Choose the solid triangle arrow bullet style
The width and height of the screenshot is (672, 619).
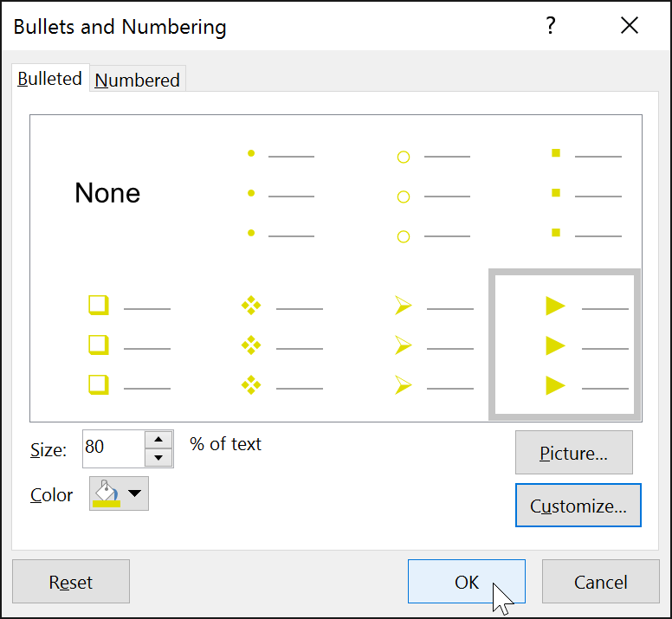tap(565, 345)
